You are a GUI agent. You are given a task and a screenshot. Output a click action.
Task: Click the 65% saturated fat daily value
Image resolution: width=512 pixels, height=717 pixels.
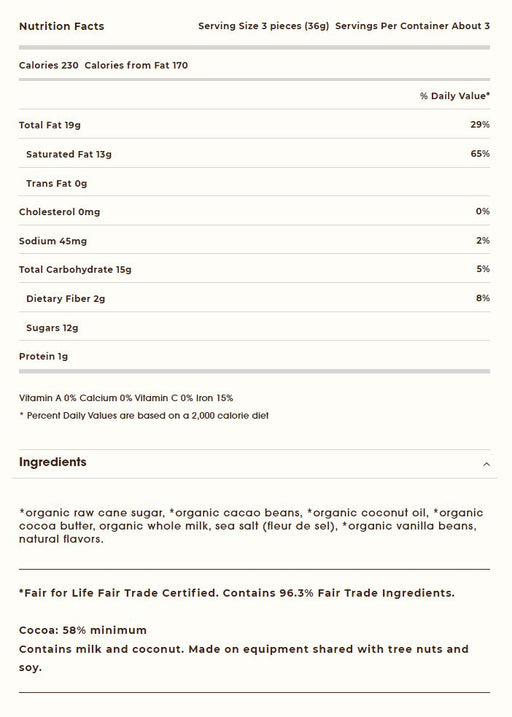(x=480, y=154)
